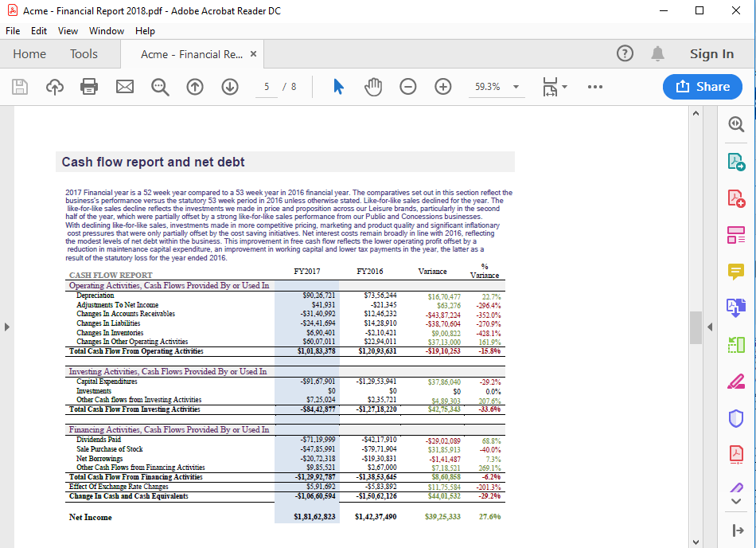
Task: Click the Save file icon
Action: 20,87
